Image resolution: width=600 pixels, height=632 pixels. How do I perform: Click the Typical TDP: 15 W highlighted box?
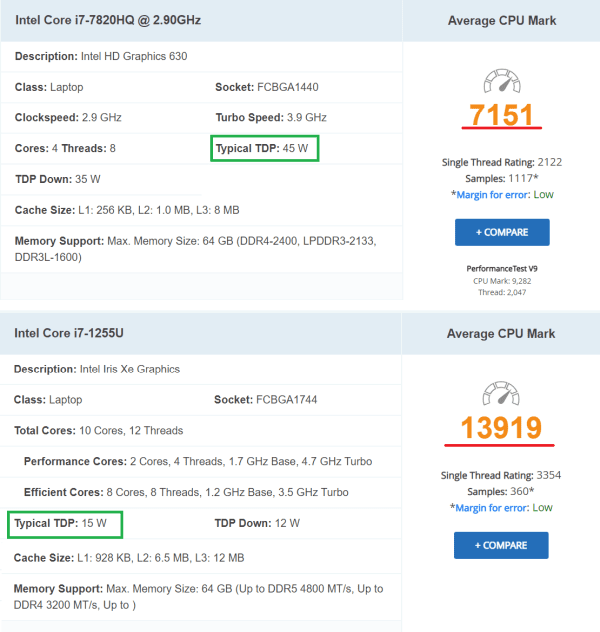pos(65,524)
